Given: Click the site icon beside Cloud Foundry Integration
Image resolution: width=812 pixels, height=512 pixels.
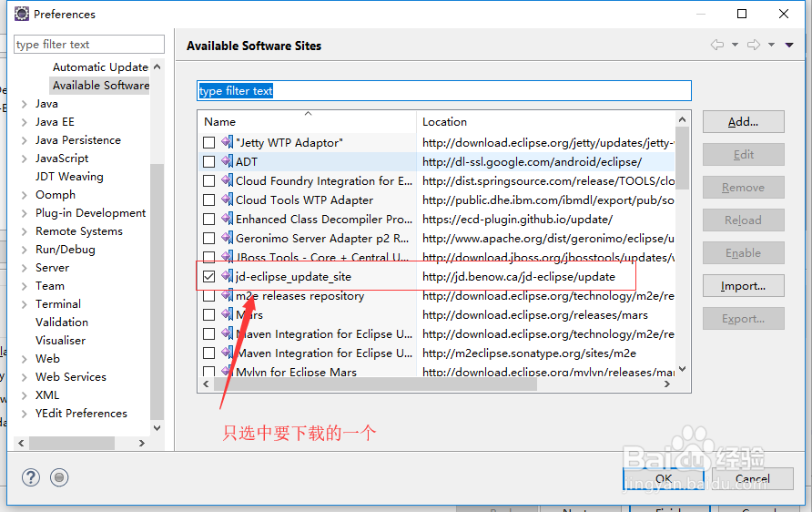Looking at the screenshot, I should 227,180.
